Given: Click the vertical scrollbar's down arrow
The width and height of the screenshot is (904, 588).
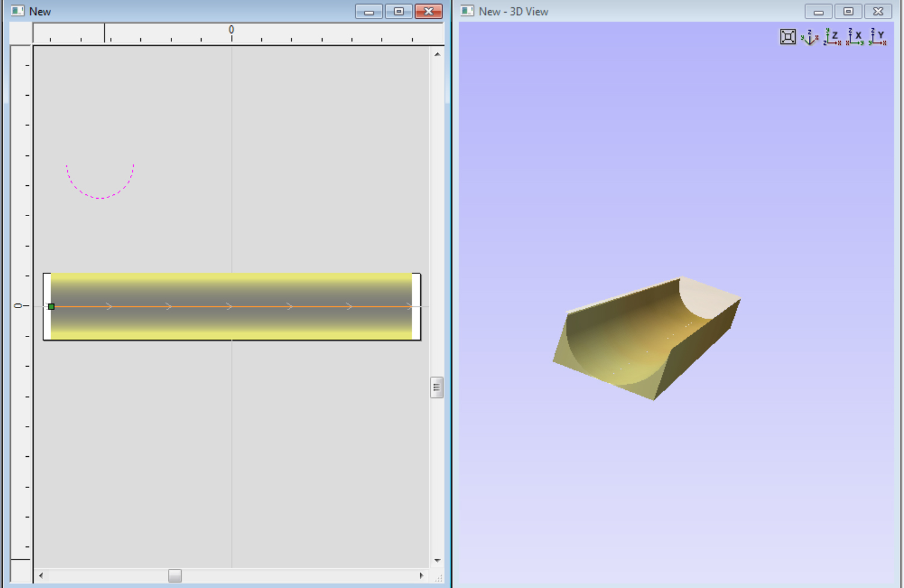Looking at the screenshot, I should tap(438, 560).
